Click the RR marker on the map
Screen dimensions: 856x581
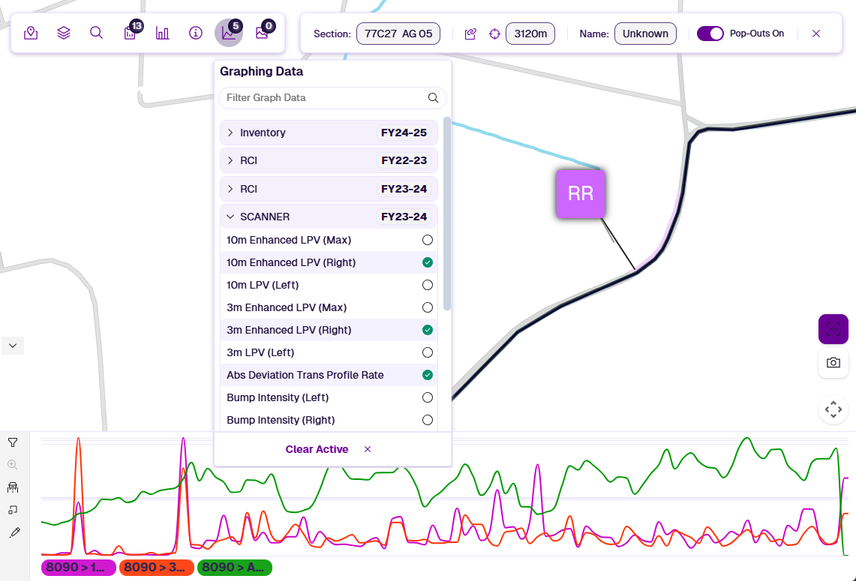click(x=580, y=194)
